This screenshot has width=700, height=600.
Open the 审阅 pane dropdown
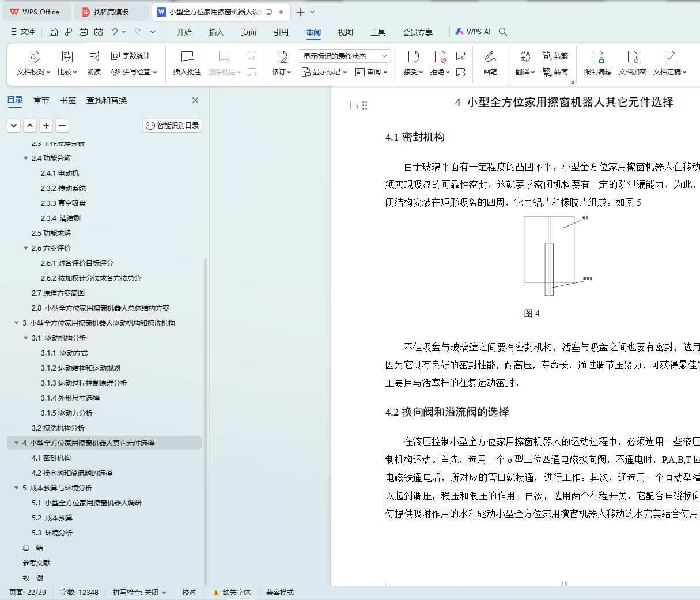coord(371,72)
